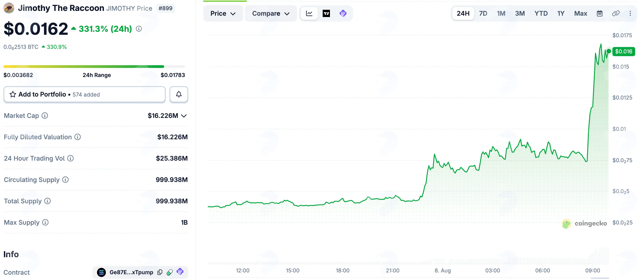Screen dimensions: 644x279
Task: Click Add to Portfolio button
Action: pos(84,94)
